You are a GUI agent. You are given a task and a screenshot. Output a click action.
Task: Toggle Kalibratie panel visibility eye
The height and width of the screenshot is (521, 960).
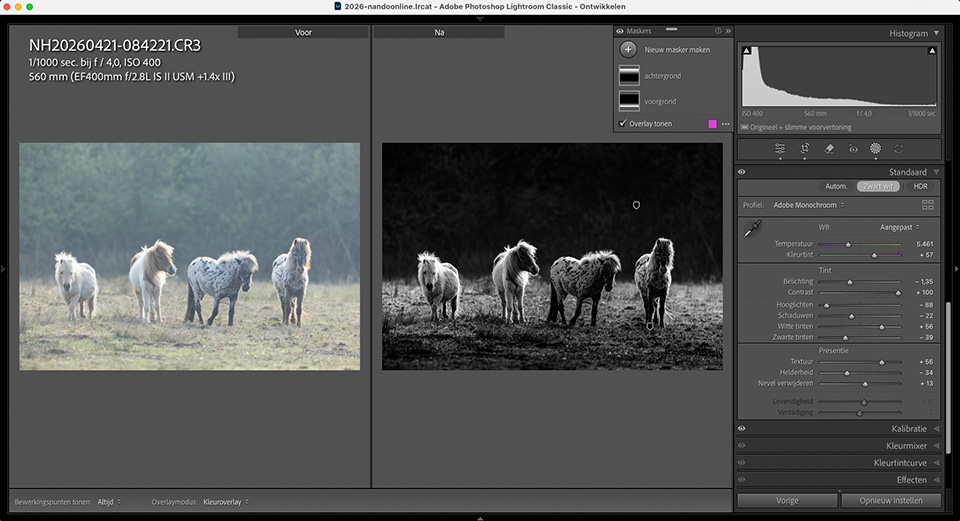pyautogui.click(x=742, y=428)
